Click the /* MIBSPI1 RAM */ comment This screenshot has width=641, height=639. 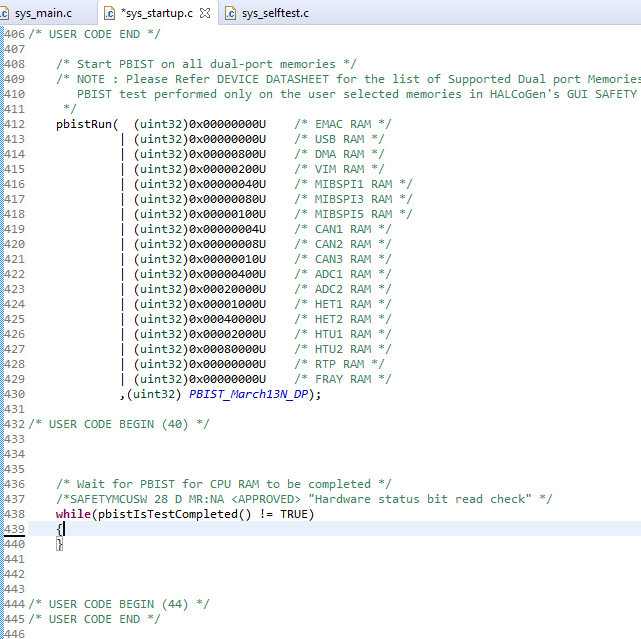tap(353, 184)
